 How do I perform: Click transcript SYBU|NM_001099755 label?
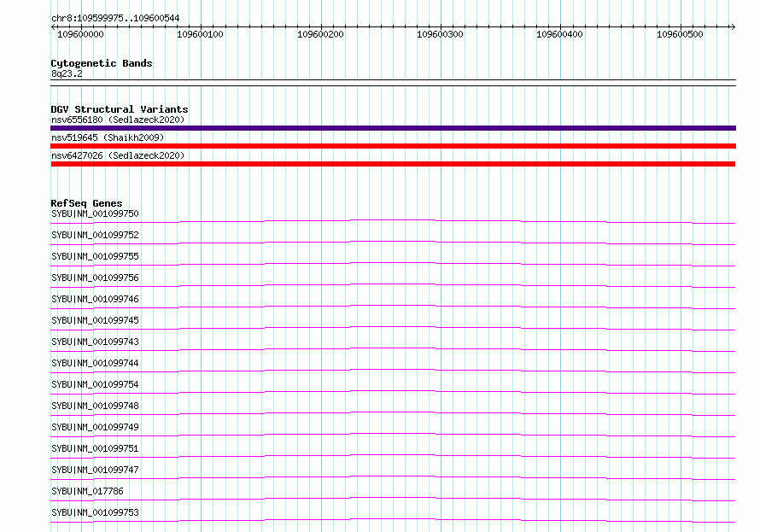pos(95,256)
